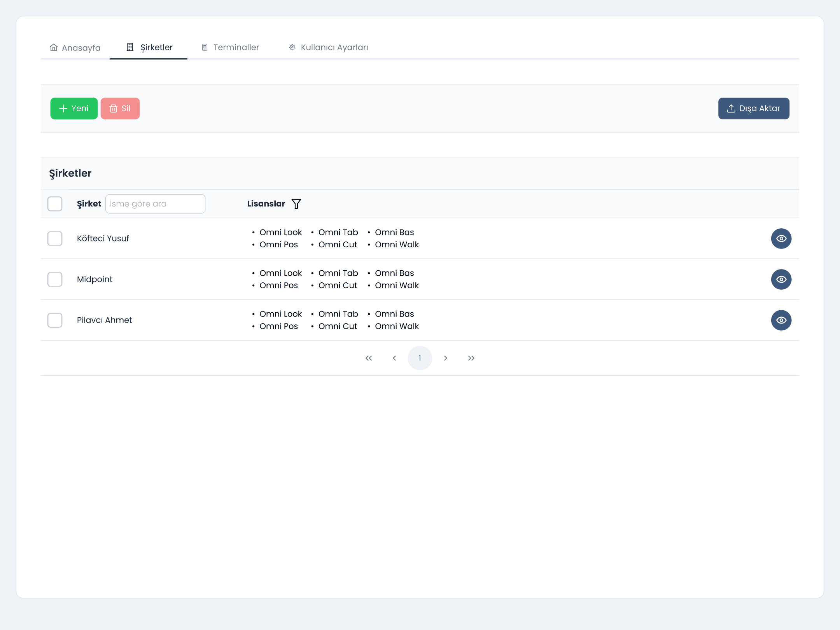This screenshot has width=840, height=630.
Task: Check the Midpoint row checkbox
Action: click(55, 279)
